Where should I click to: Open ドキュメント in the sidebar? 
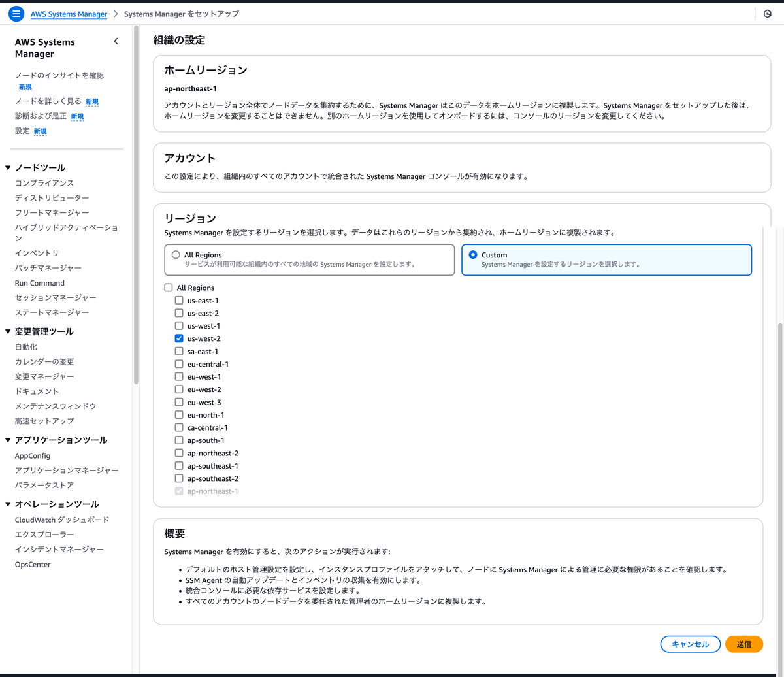[37, 391]
